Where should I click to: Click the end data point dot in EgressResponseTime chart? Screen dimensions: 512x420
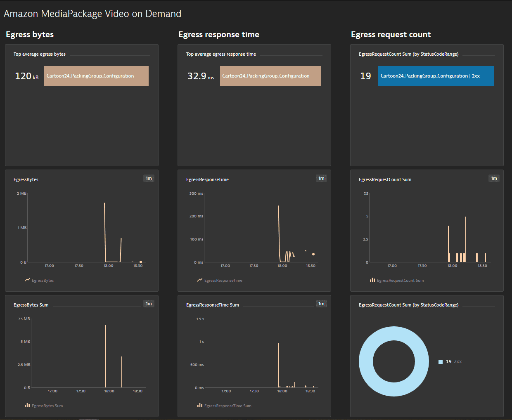tap(313, 254)
